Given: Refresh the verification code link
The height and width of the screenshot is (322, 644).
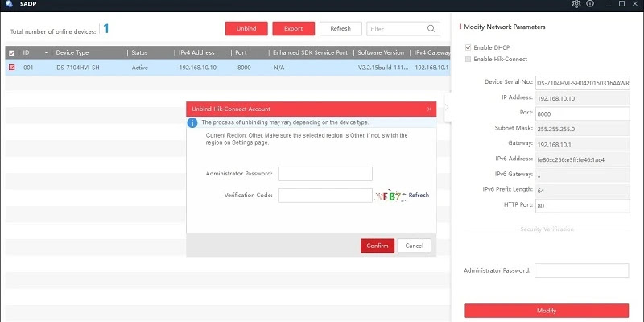Looking at the screenshot, I should pos(419,196).
